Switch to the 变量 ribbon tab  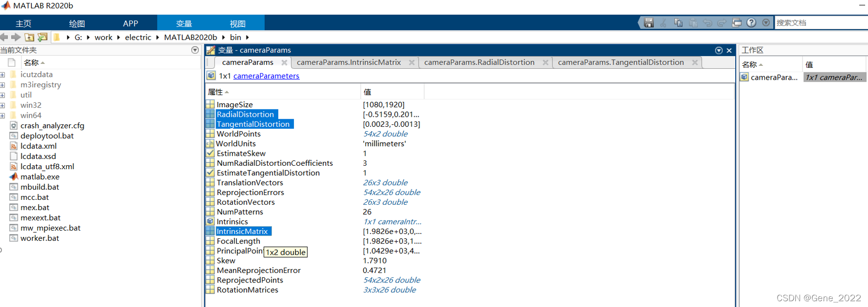click(x=184, y=24)
